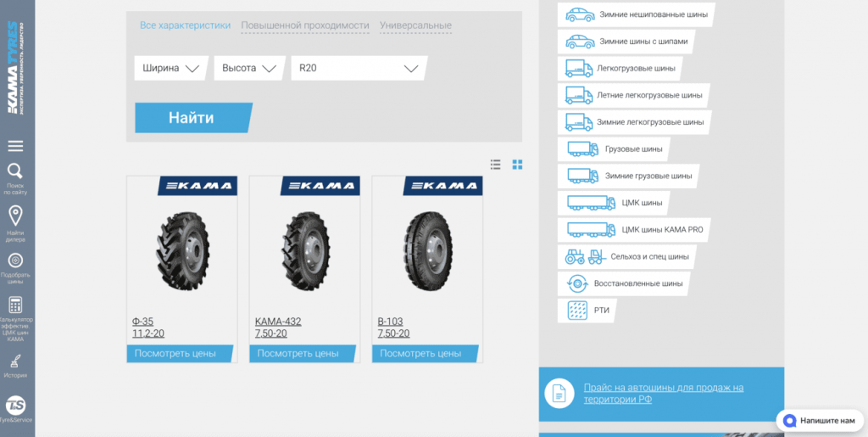This screenshot has height=437, width=868.
Task: Click the Tyre&Service logo icon
Action: pos(15,406)
